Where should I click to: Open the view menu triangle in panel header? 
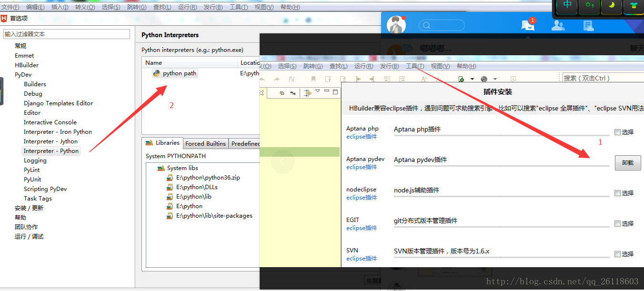coord(318,91)
